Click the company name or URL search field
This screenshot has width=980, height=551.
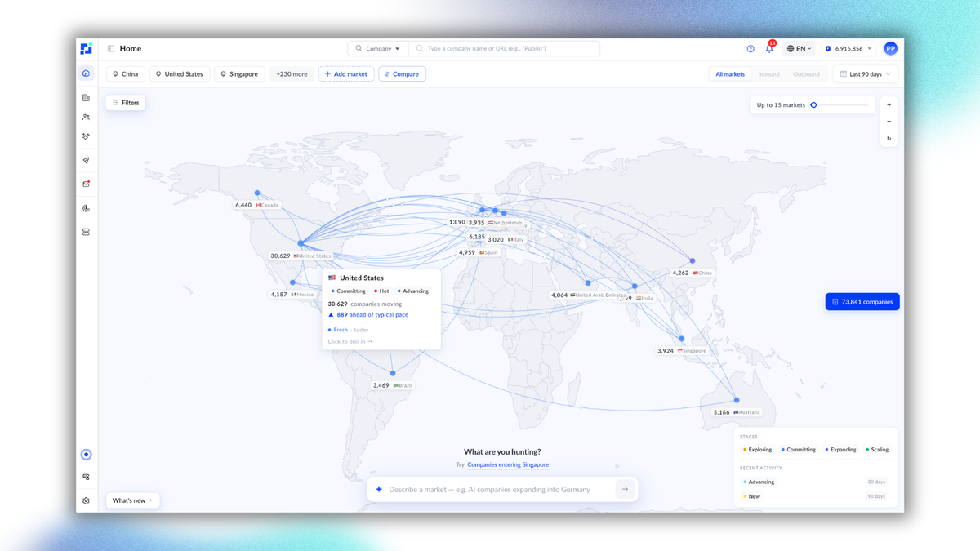(504, 49)
